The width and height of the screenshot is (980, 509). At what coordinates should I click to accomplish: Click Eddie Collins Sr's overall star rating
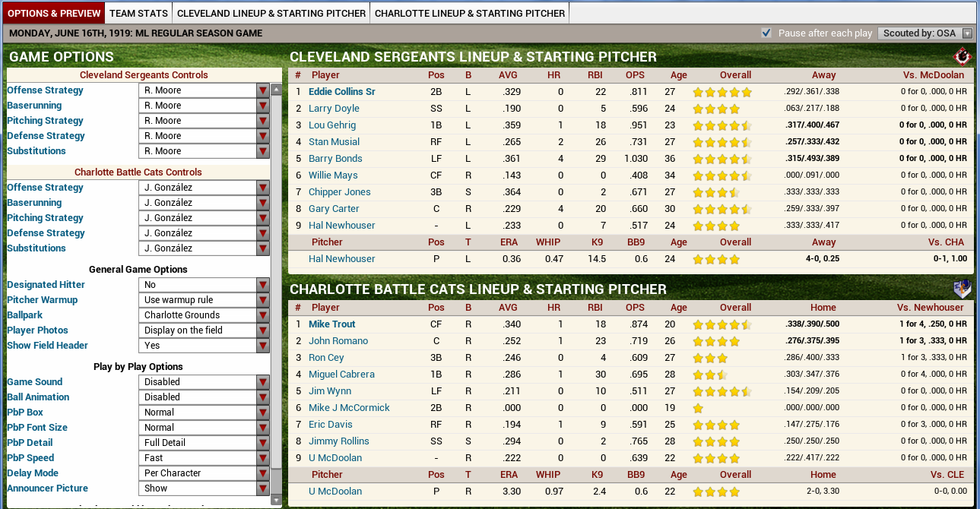(722, 92)
